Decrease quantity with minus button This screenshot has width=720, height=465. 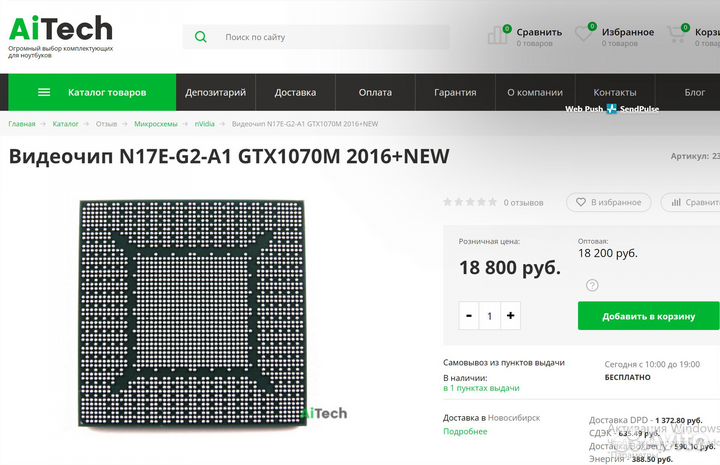(469, 315)
